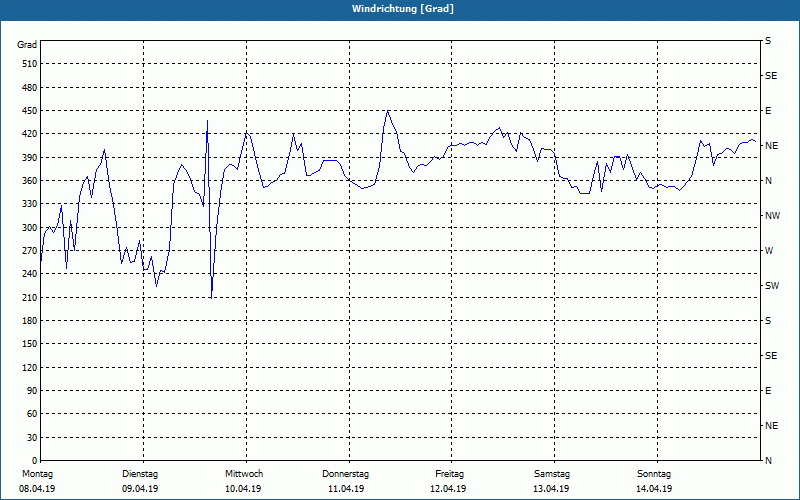This screenshot has width=800, height=500.
Task: Click the 120 axis value
Action: click(30, 367)
